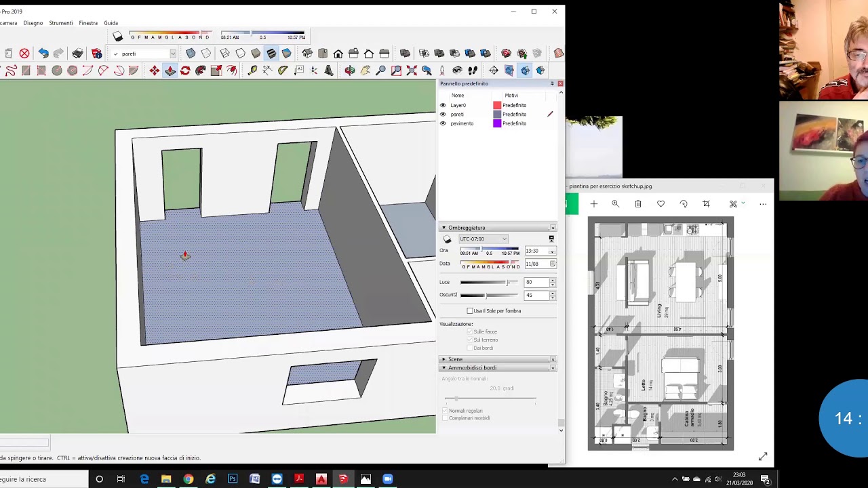Select the Freehand drawing tool
868x488 pixels.
coord(11,70)
